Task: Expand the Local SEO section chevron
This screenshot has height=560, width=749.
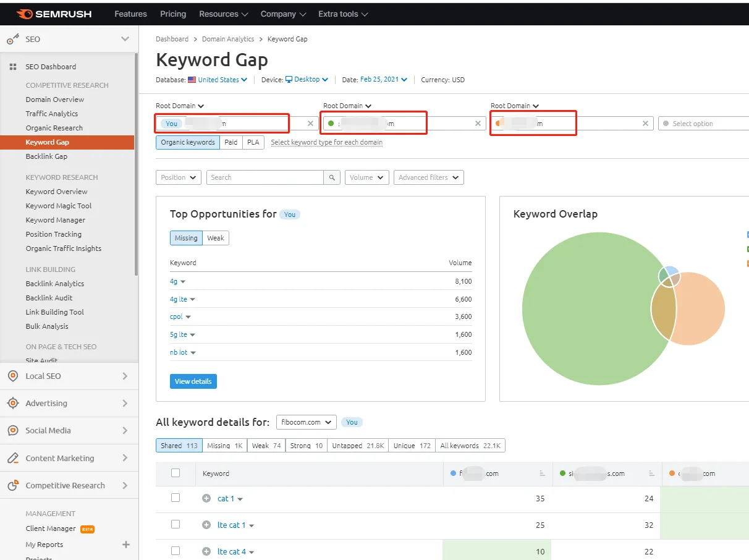Action: 125,376
